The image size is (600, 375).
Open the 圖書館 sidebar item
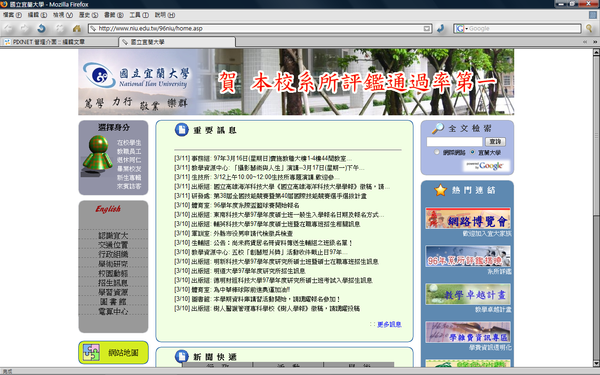point(113,302)
